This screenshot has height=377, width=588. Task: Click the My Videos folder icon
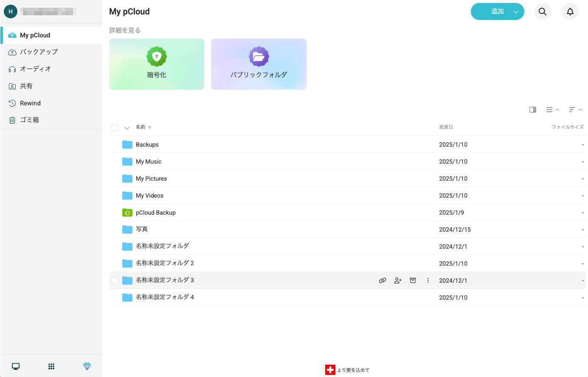tap(127, 196)
